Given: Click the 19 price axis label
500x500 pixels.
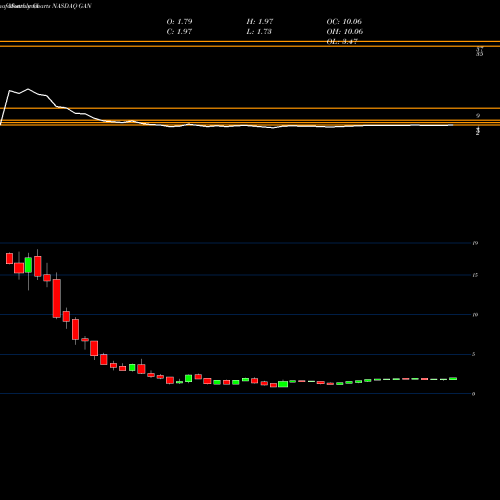Looking at the screenshot, I should point(475,243).
